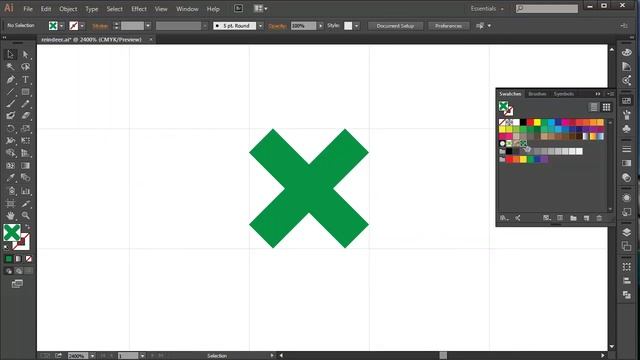
Task: Select the Hand tool
Action: click(x=11, y=215)
